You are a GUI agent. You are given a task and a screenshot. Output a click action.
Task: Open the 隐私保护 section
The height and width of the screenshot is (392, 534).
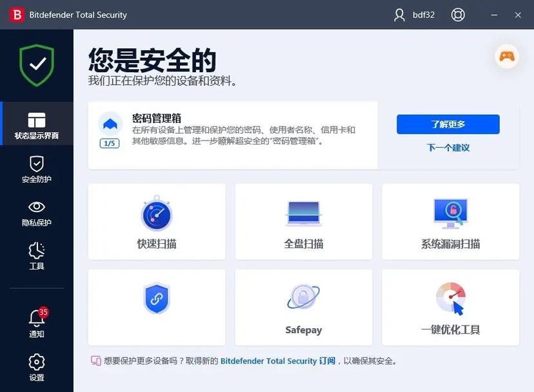(x=37, y=213)
